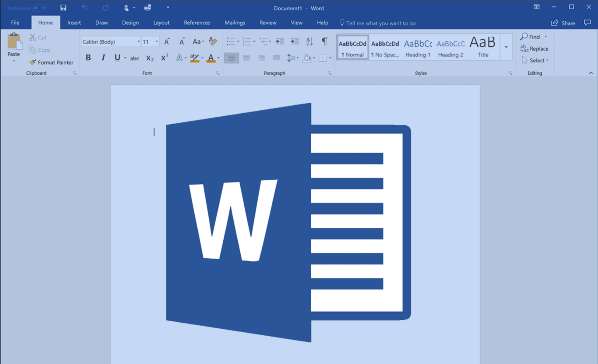Apply bold formatting
The width and height of the screenshot is (598, 364).
pos(88,58)
